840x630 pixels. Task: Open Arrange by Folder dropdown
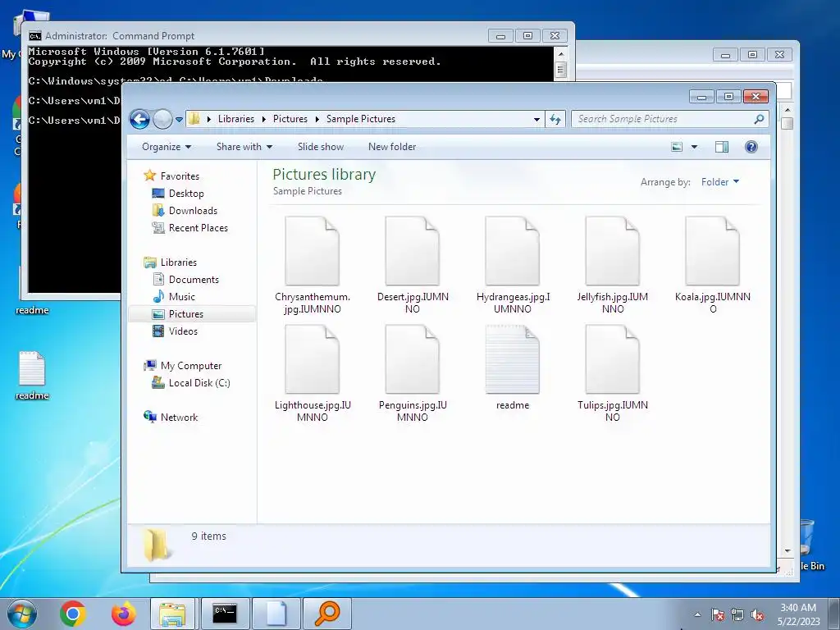(x=720, y=182)
